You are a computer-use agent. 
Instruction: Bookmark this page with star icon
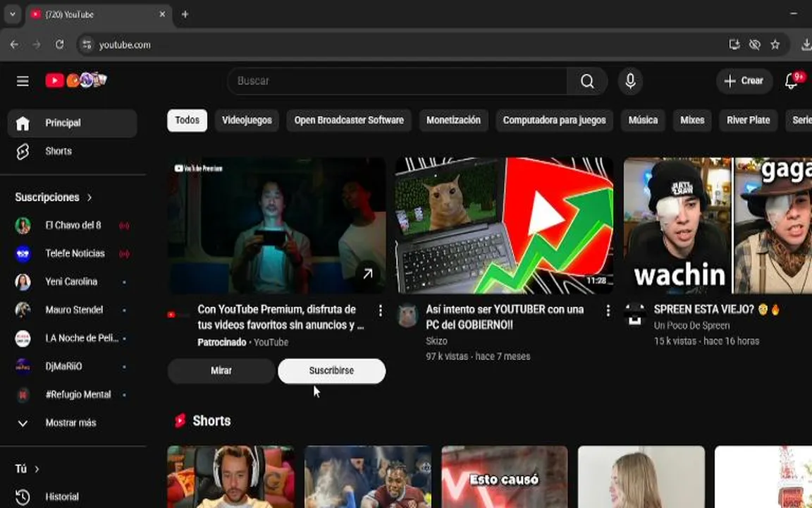click(775, 45)
